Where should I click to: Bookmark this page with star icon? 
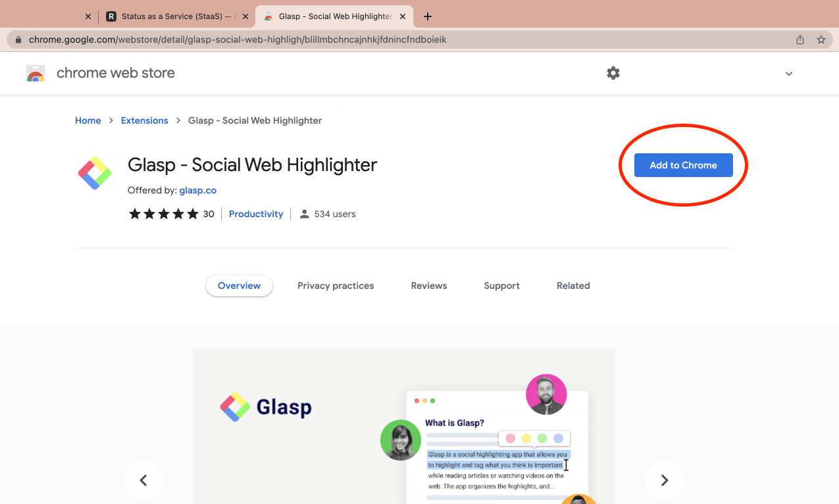pos(821,39)
